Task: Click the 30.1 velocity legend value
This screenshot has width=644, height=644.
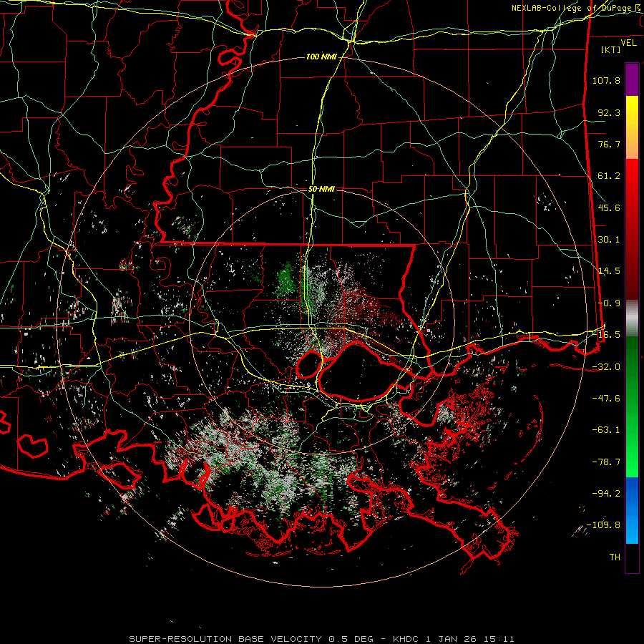Action: (x=609, y=240)
